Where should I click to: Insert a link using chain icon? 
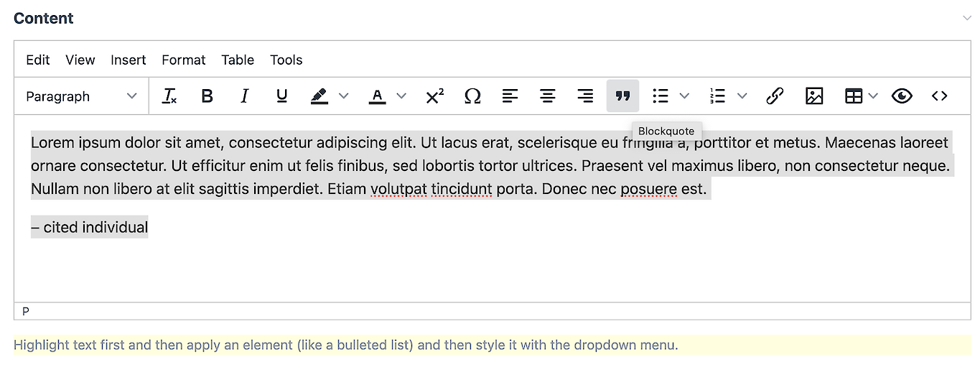coord(774,96)
